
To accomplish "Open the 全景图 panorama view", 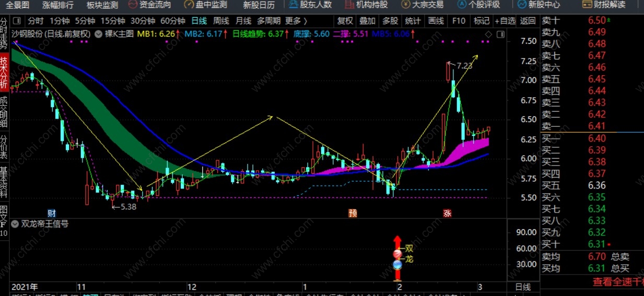I will [x=18, y=5].
